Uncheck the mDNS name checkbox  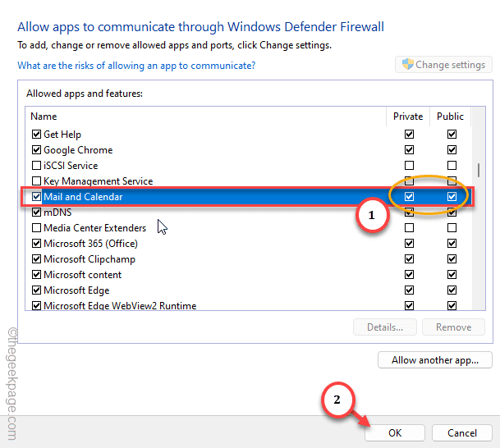[36, 213]
